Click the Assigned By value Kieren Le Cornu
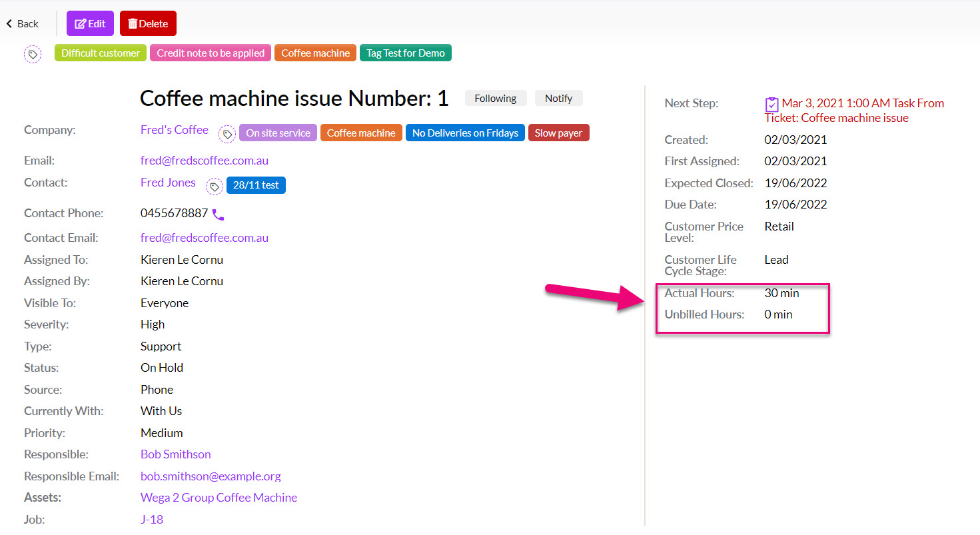 (x=182, y=281)
